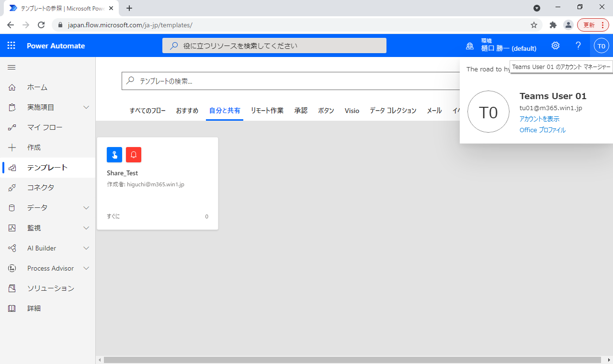
Task: Click the データ database icon
Action: tap(12, 208)
